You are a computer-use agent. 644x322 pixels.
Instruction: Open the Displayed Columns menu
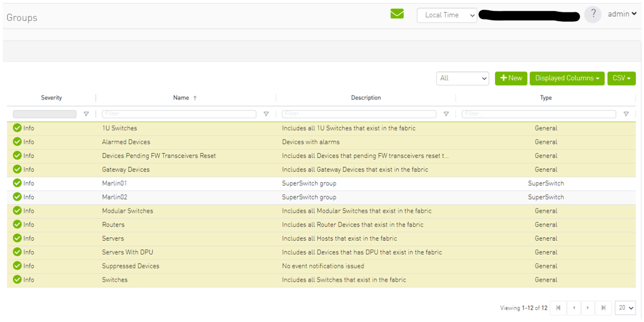coord(567,78)
